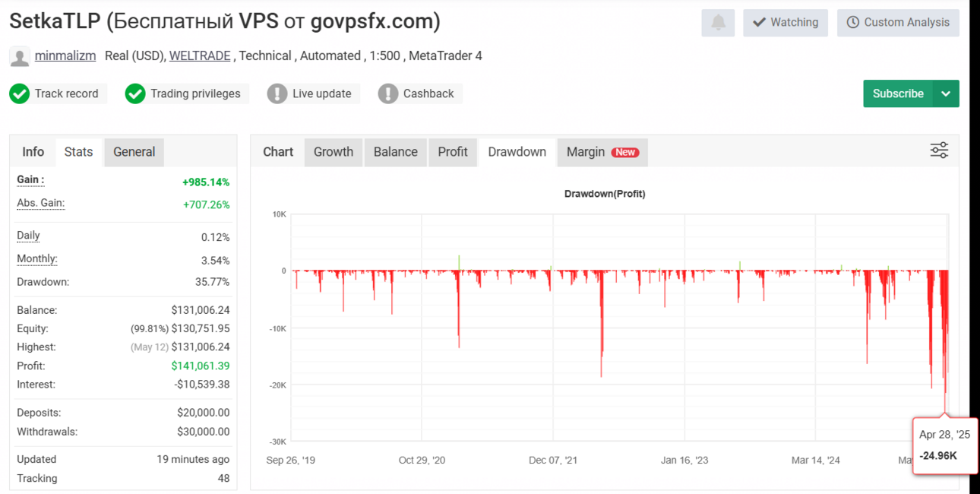Image resolution: width=980 pixels, height=494 pixels.
Task: Click the Monthly label
Action: click(x=36, y=259)
